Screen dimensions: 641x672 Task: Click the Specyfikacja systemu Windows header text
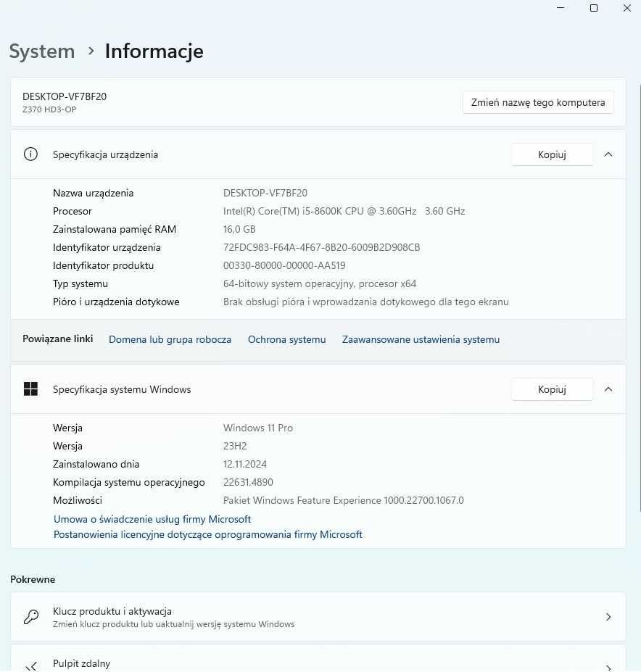pos(122,389)
